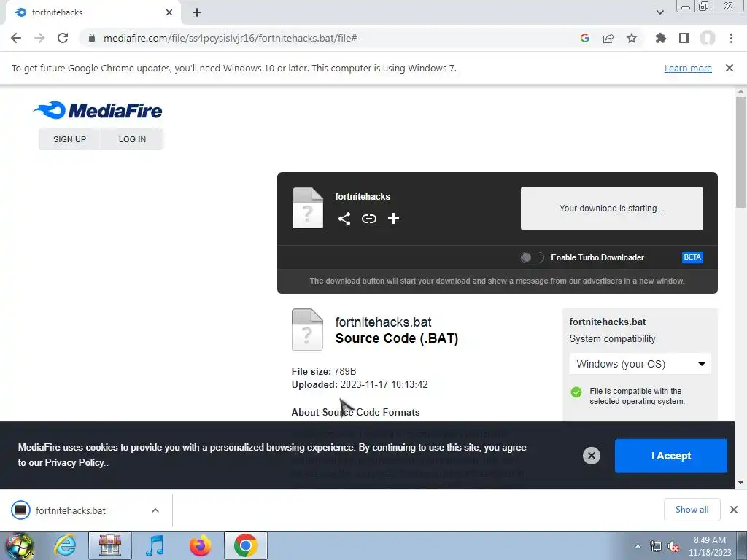This screenshot has height=560, width=747.
Task: Click the page vertical scrollbar thumb
Action: [x=741, y=152]
